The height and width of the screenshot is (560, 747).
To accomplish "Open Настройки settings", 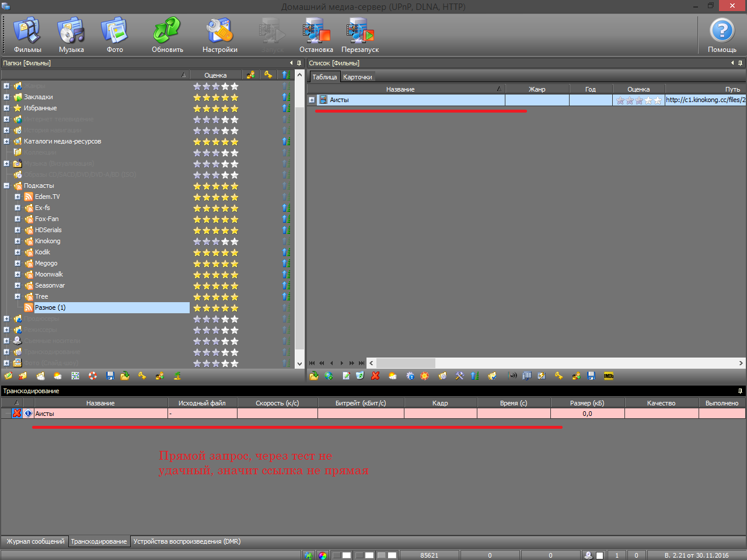I will [219, 35].
